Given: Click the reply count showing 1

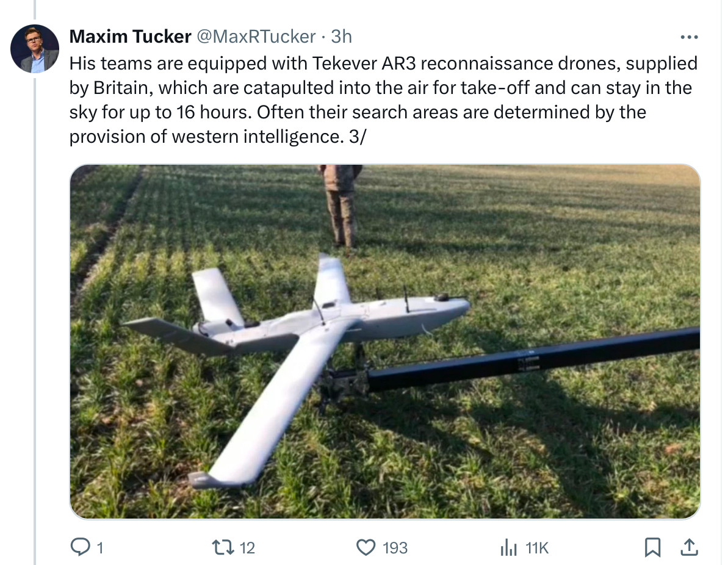Looking at the screenshot, I should pyautogui.click(x=99, y=548).
